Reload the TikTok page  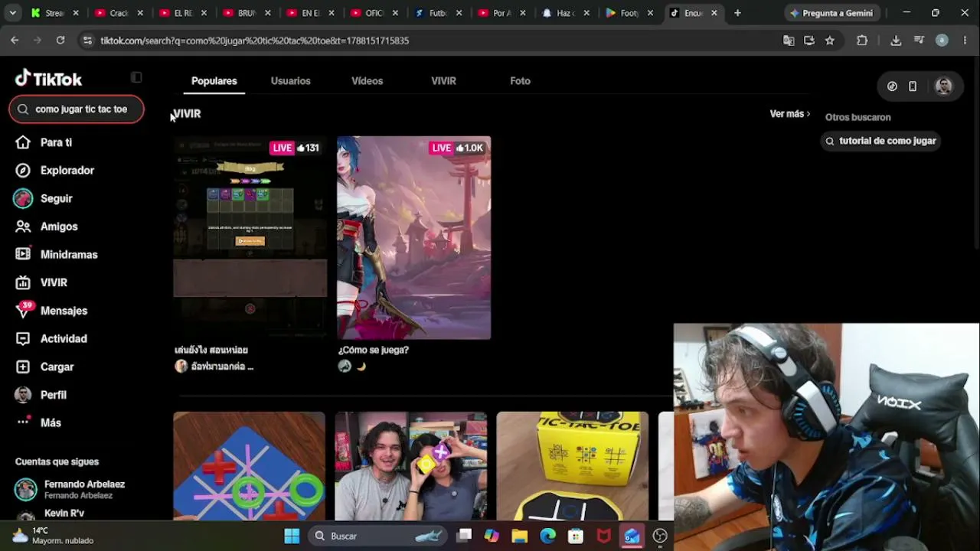click(60, 41)
